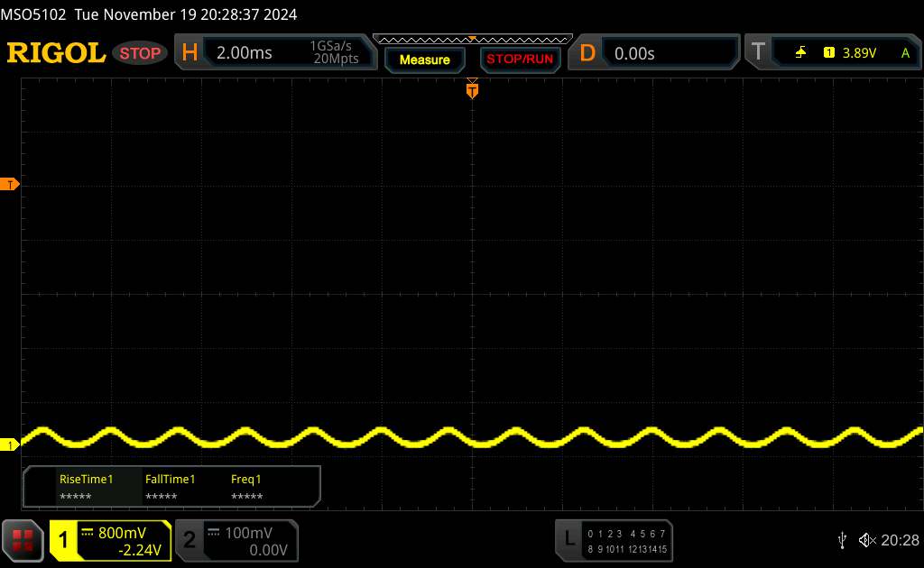Viewport: 924px width, 568px height.
Task: Click the RIGOL logo
Action: (x=56, y=53)
